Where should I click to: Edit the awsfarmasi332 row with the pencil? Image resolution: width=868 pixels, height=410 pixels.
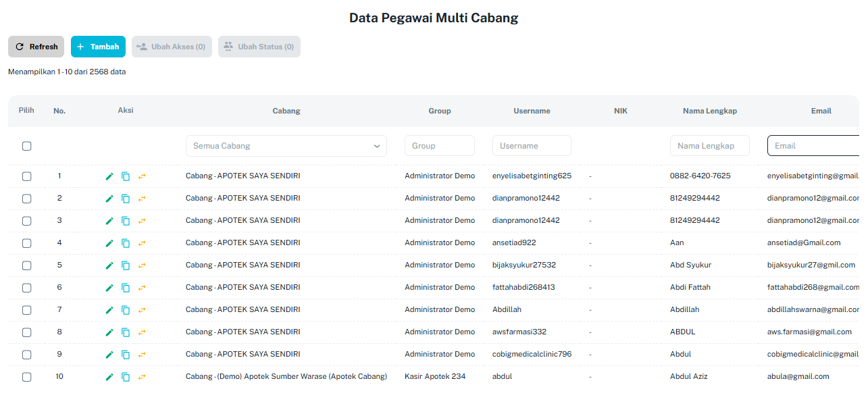[x=109, y=332]
